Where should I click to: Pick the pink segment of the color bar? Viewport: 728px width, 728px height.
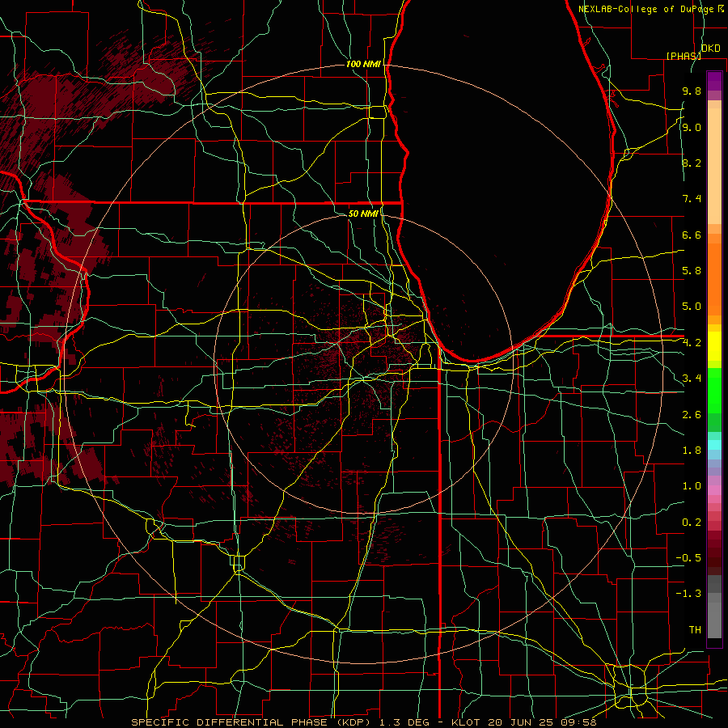click(714, 490)
